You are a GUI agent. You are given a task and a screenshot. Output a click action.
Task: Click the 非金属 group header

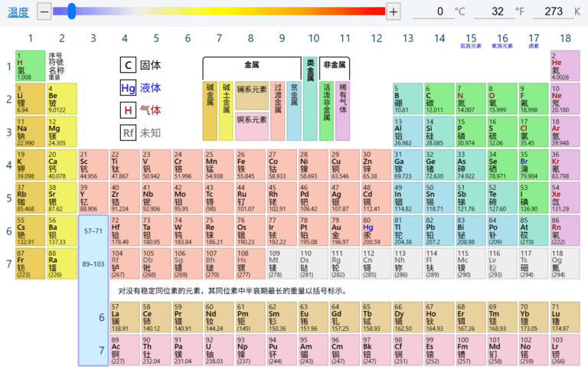(335, 65)
